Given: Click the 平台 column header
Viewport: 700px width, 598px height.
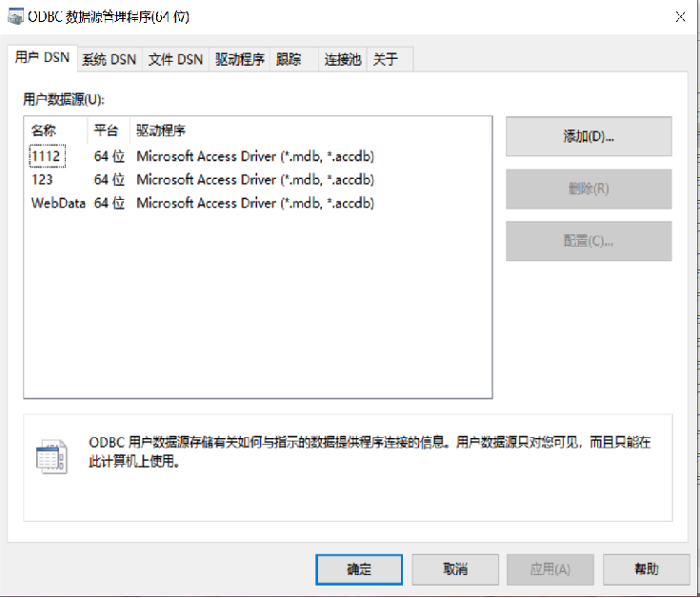Looking at the screenshot, I should [x=109, y=130].
